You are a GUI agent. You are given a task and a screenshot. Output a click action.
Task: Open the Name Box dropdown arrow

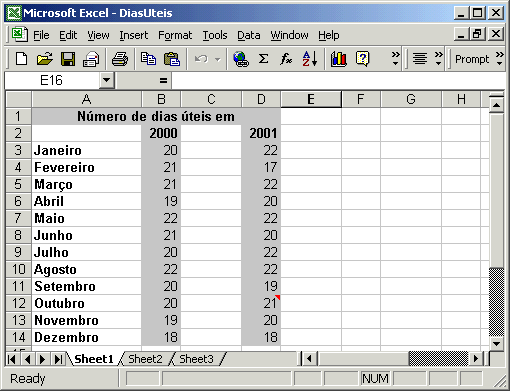(107, 80)
